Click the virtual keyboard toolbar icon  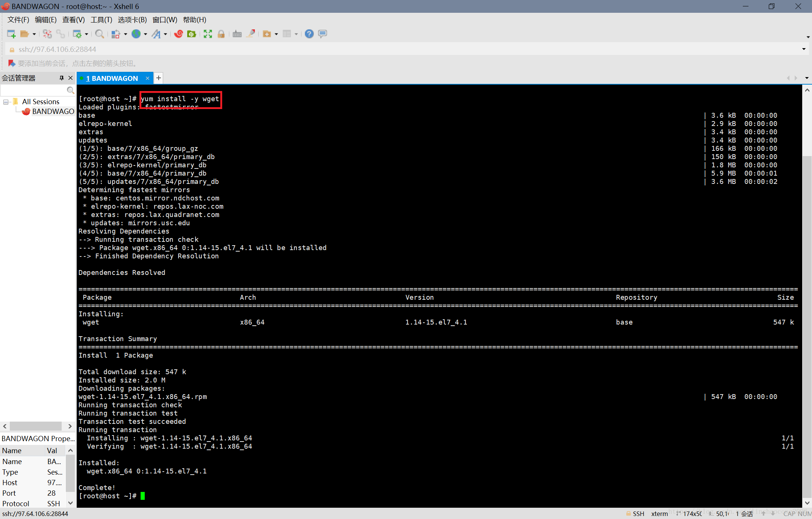pos(237,34)
